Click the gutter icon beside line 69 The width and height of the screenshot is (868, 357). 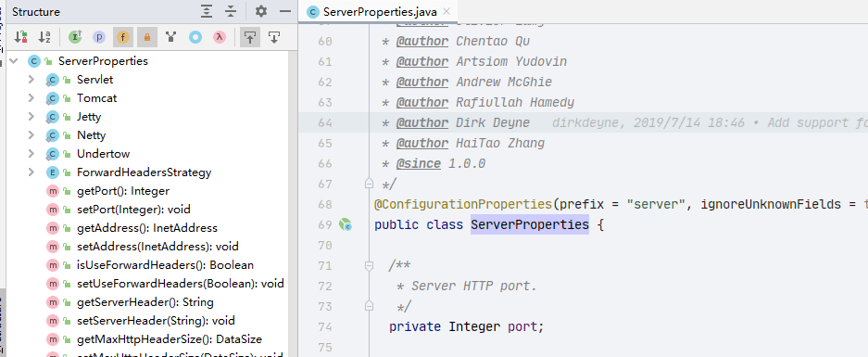[x=346, y=224]
